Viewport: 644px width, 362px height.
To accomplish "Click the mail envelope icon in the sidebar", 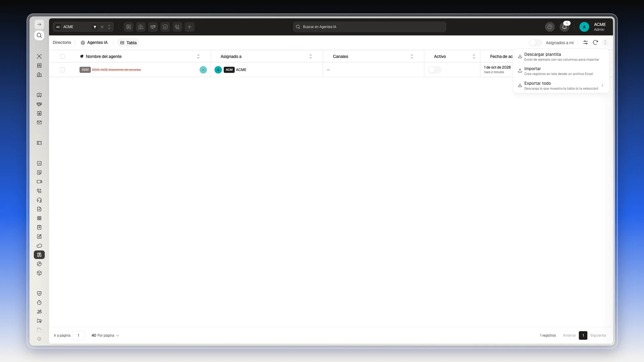I will pyautogui.click(x=39, y=123).
